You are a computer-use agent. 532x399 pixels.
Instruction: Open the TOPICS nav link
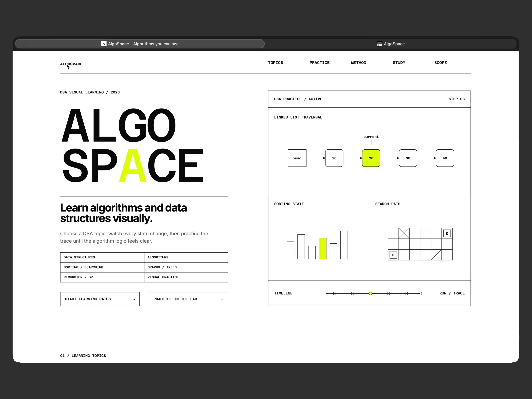[275, 63]
